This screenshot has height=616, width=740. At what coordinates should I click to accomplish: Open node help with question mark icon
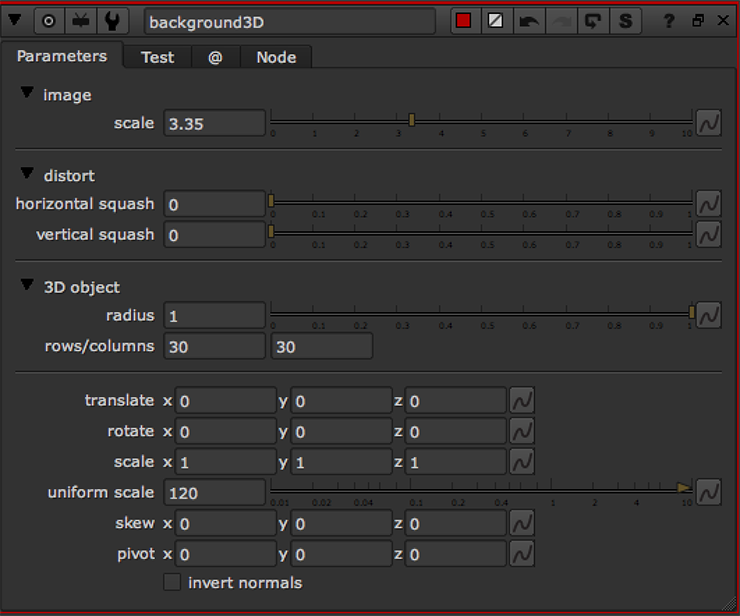click(669, 21)
